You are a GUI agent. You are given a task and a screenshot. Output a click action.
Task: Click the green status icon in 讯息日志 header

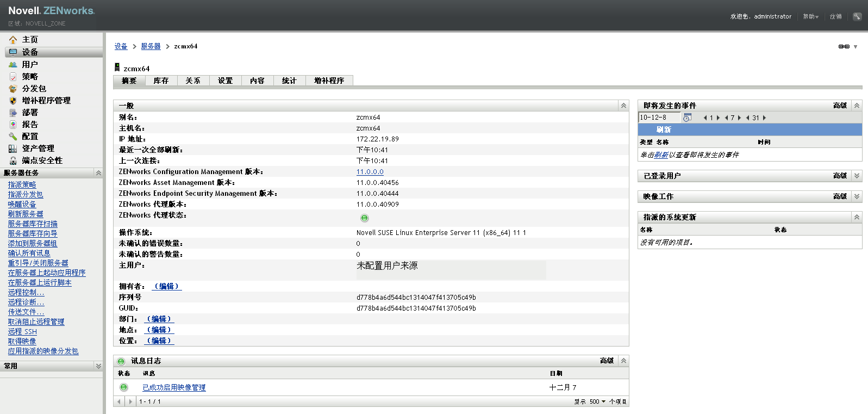click(x=121, y=361)
